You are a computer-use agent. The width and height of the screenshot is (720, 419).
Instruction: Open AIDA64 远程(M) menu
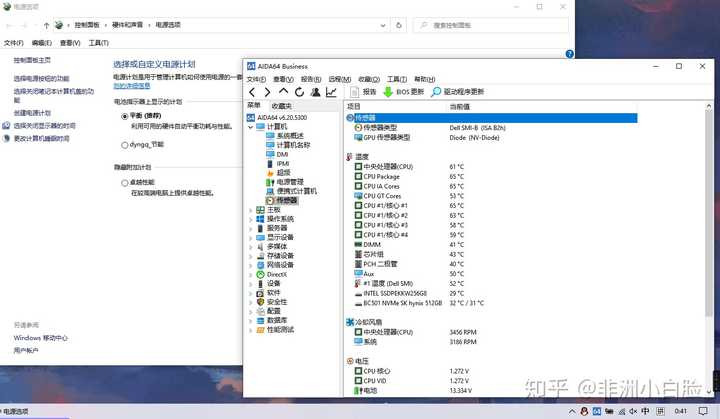point(339,79)
